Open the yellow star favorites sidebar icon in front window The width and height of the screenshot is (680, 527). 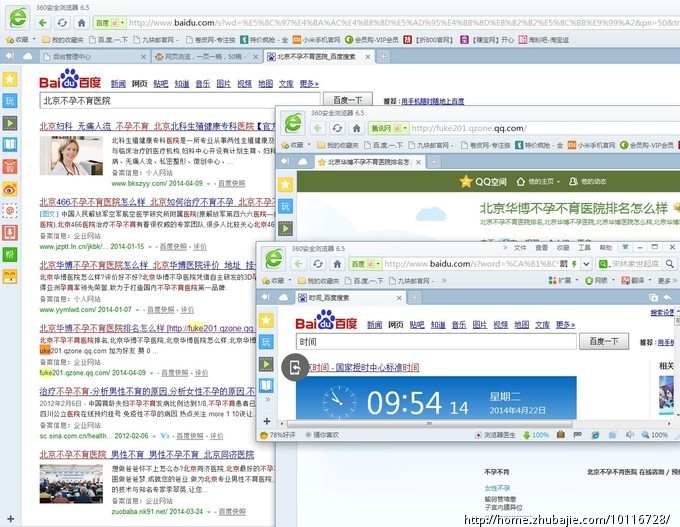[266, 321]
